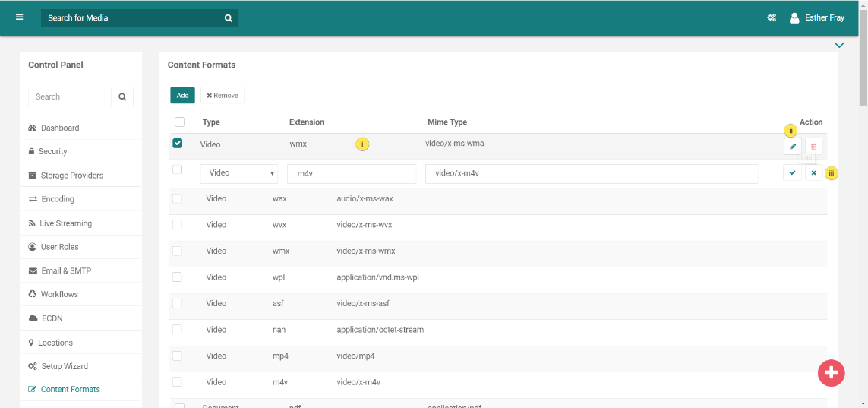Click the video/x-m4v mime type input field

coord(591,173)
